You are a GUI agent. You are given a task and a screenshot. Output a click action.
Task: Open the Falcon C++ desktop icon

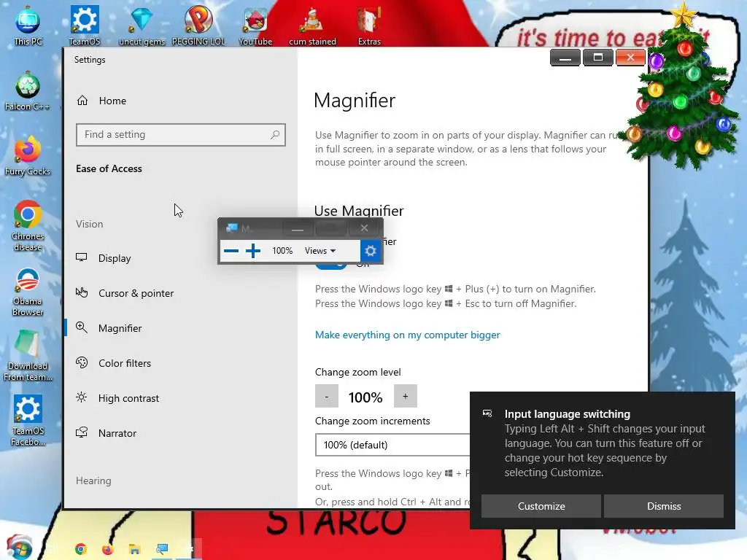[27, 91]
